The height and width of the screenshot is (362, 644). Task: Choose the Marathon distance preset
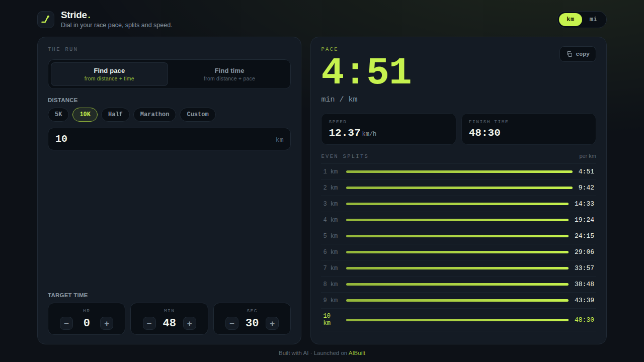[x=154, y=115]
